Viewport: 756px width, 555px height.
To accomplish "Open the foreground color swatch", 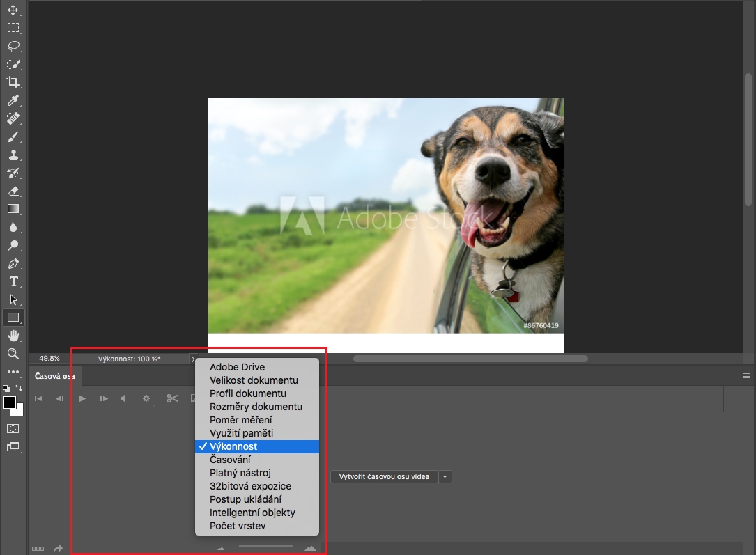I will tap(9, 403).
